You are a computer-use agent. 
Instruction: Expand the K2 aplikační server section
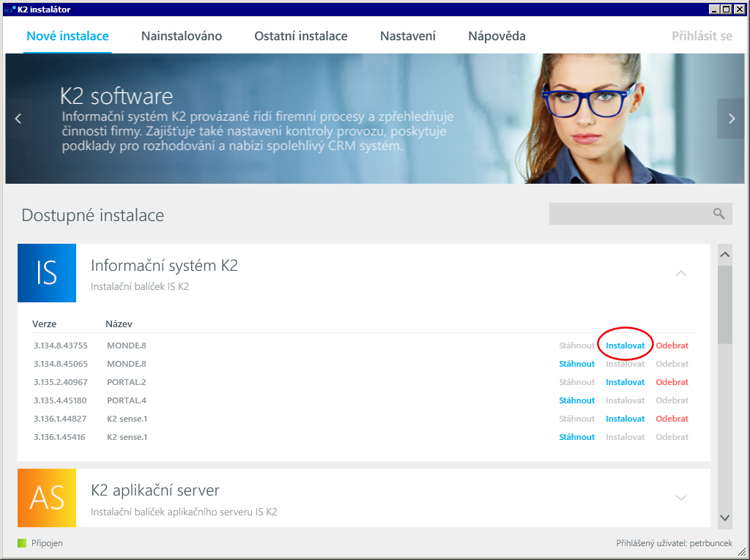coord(681,498)
